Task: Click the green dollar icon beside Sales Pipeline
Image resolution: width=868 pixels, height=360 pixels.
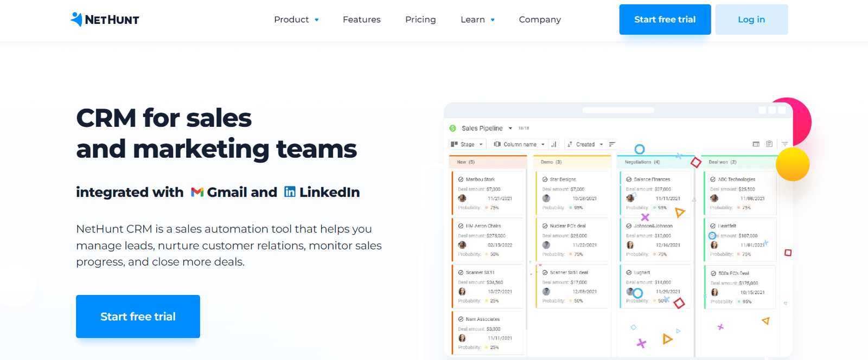Action: click(453, 128)
